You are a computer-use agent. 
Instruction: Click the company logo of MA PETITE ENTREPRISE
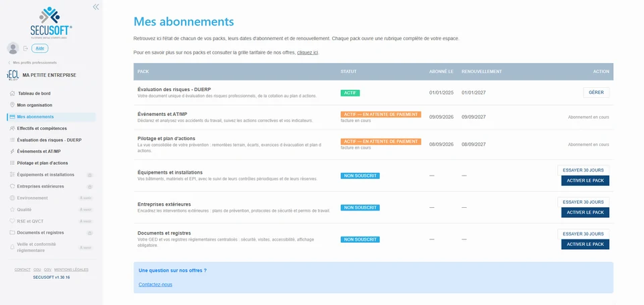point(13,75)
